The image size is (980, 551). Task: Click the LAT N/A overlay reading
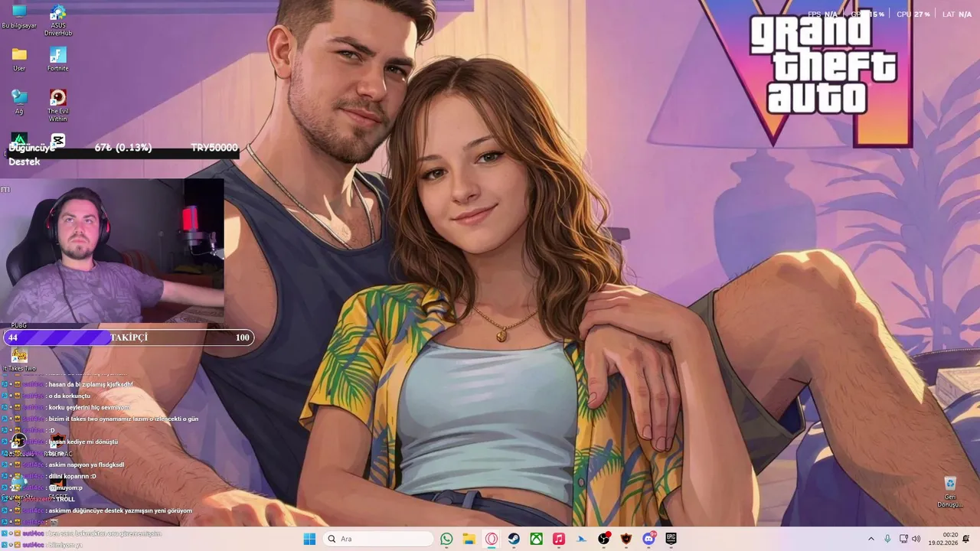[957, 15]
